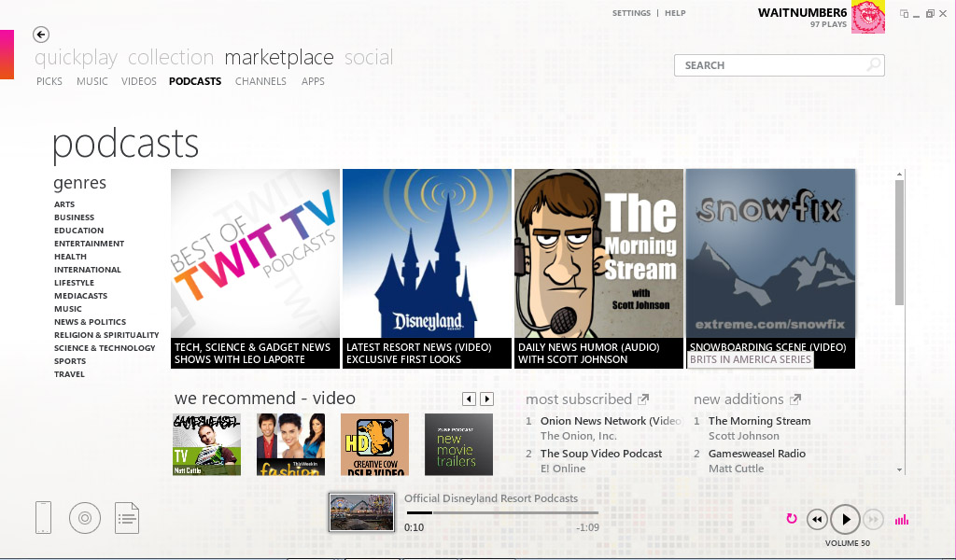The height and width of the screenshot is (560, 956).
Task: Select the EDUCATION genre
Action: click(78, 231)
